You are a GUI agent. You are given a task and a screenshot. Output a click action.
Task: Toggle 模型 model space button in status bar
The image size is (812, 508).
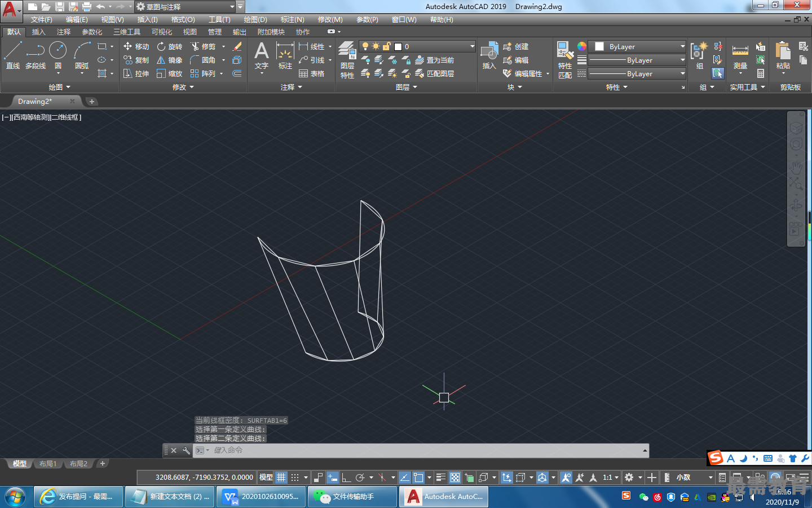point(266,478)
